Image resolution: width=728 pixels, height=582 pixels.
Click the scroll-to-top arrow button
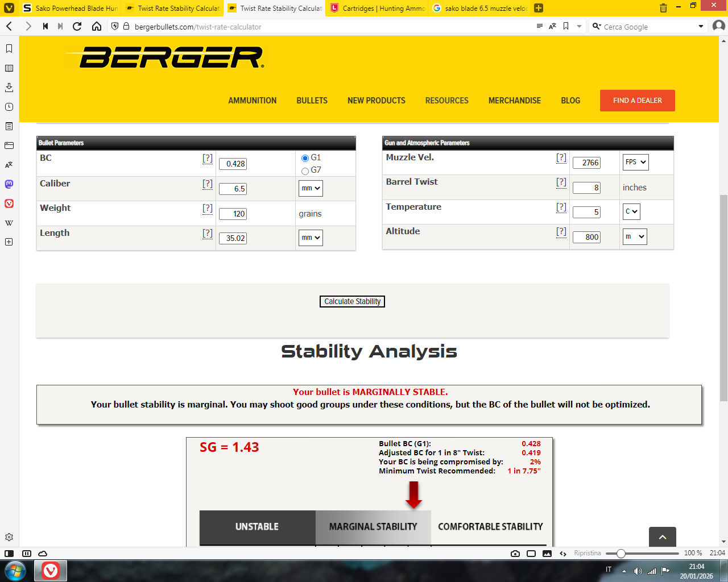coord(663,537)
